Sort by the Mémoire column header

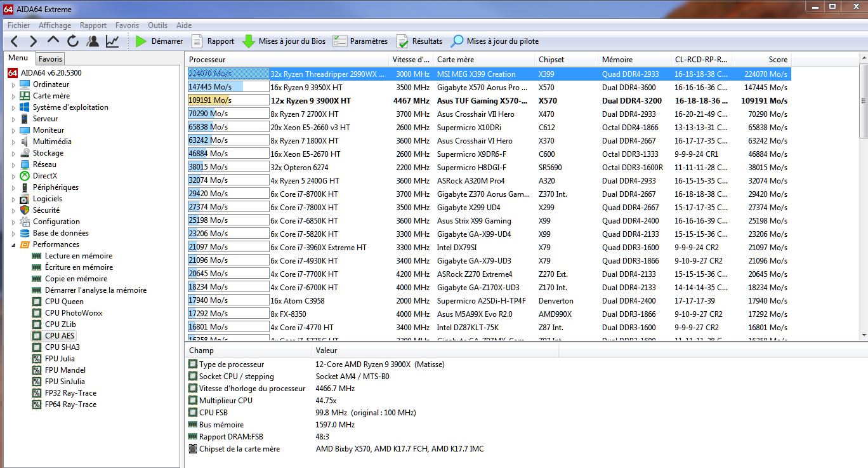pos(635,60)
